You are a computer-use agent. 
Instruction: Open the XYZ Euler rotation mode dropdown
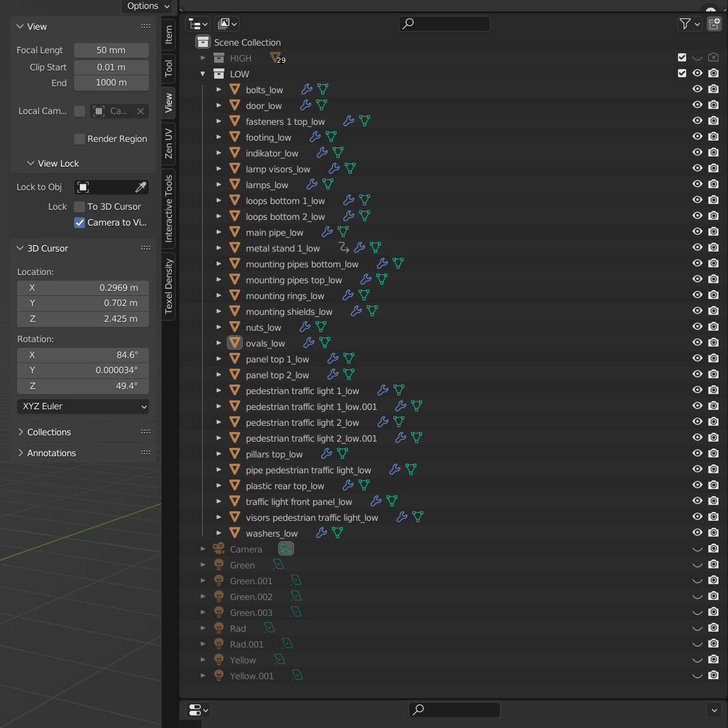(x=83, y=406)
